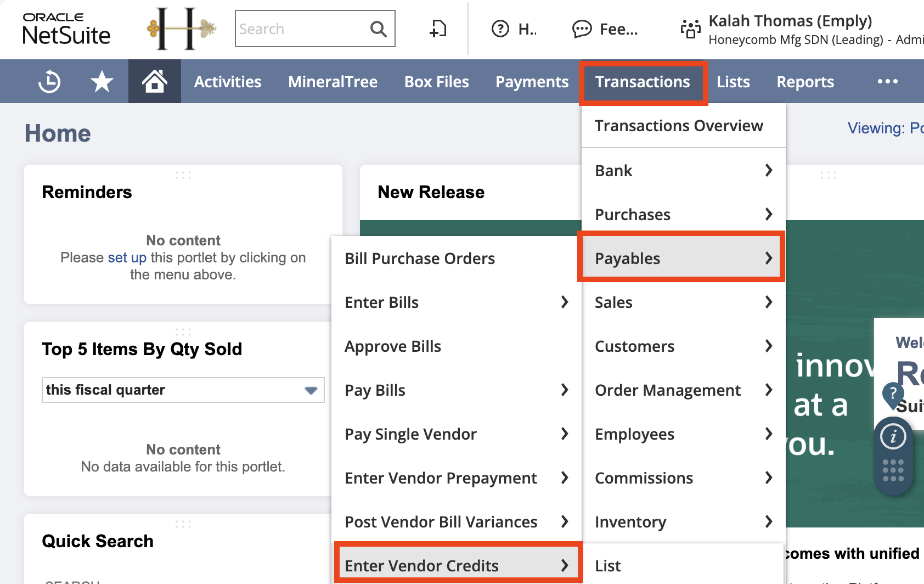The height and width of the screenshot is (584, 924).
Task: Expand the Inventory submenu
Action: coord(684,521)
